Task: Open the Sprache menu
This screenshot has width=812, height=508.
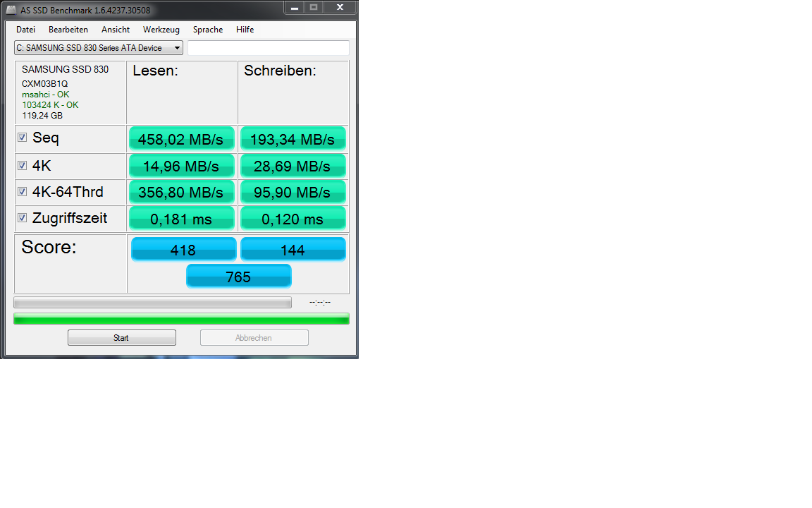Action: (x=208, y=30)
